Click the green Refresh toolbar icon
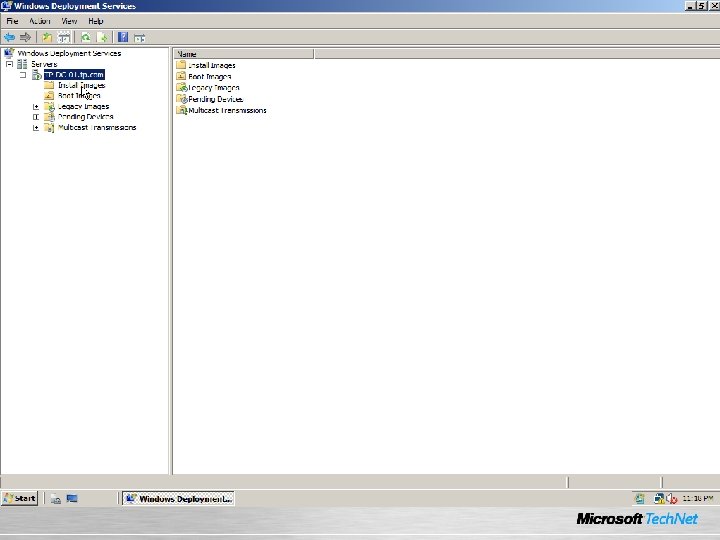The image size is (720, 540). (85, 38)
